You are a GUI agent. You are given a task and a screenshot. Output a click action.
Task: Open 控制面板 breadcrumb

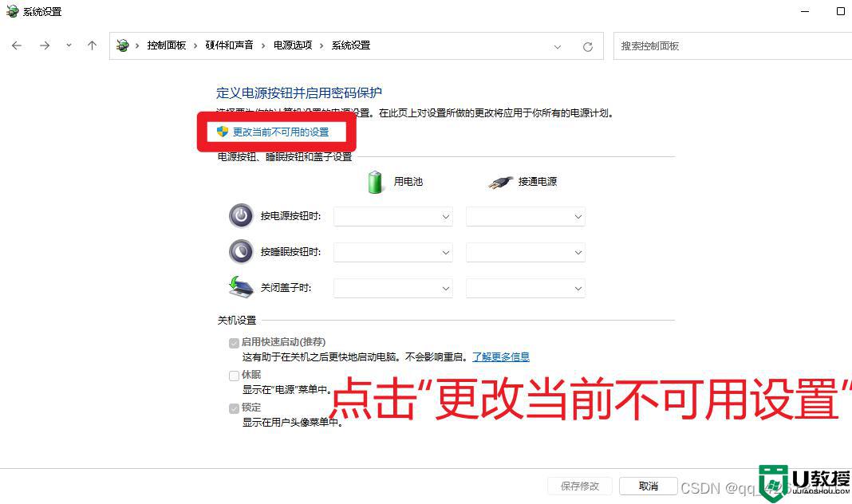(x=166, y=45)
